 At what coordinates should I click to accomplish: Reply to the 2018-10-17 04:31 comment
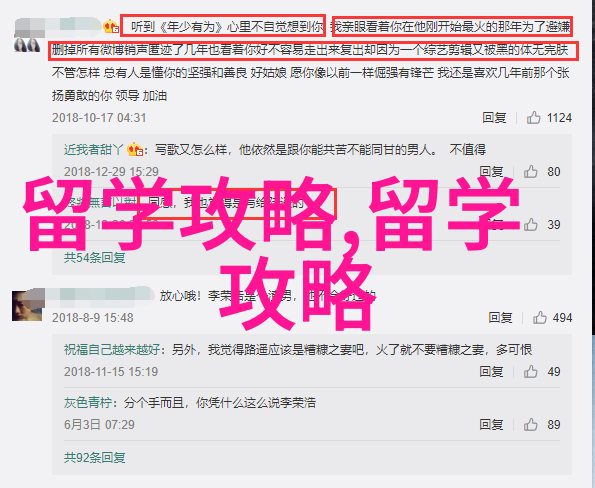(x=494, y=118)
